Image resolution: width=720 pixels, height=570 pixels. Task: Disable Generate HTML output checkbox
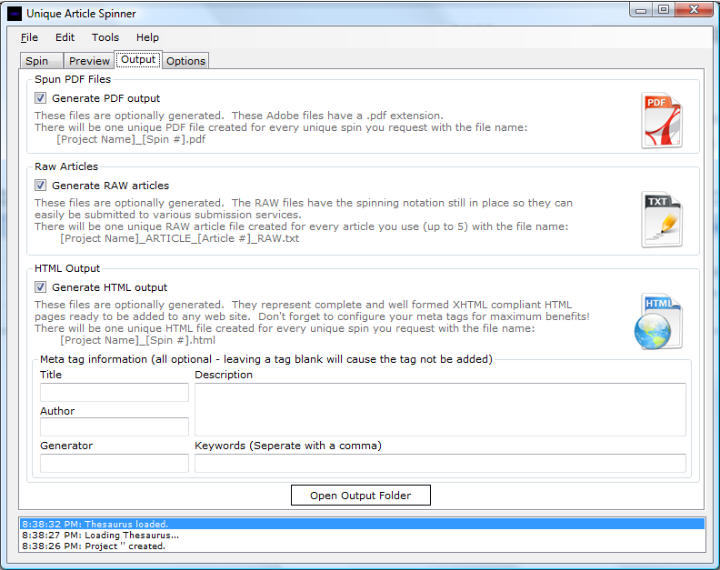point(41,287)
